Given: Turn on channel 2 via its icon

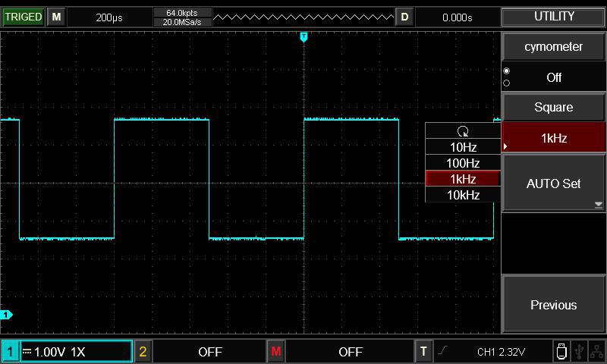Looking at the screenshot, I should (143, 351).
